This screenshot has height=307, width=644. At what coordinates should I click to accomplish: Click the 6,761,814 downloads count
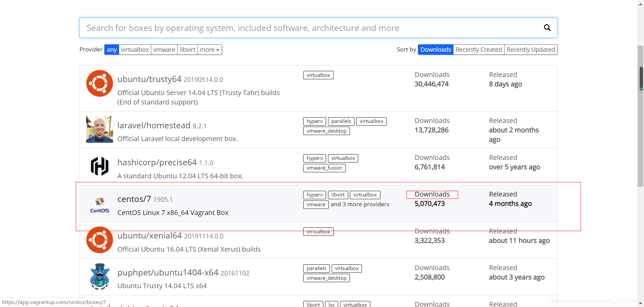pyautogui.click(x=430, y=167)
